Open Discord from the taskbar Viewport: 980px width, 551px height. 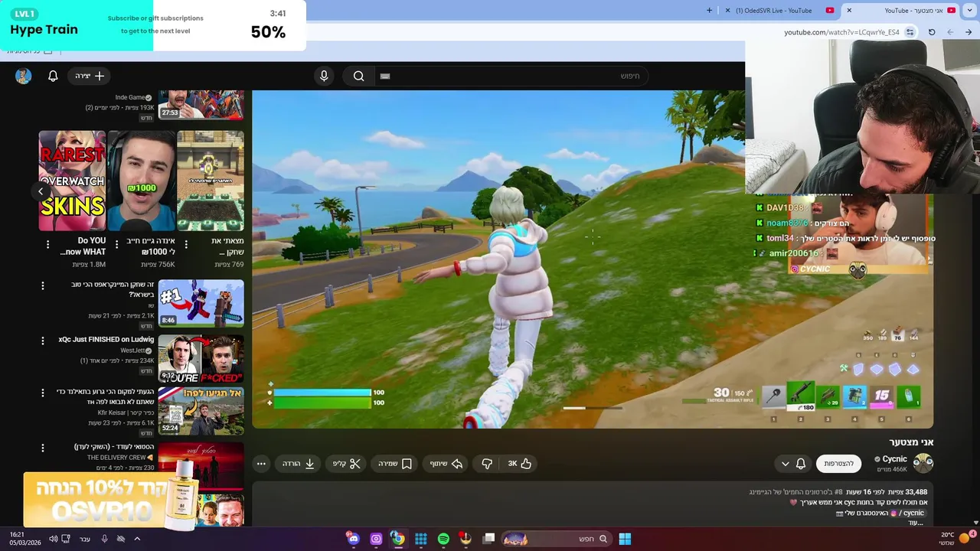[353, 539]
